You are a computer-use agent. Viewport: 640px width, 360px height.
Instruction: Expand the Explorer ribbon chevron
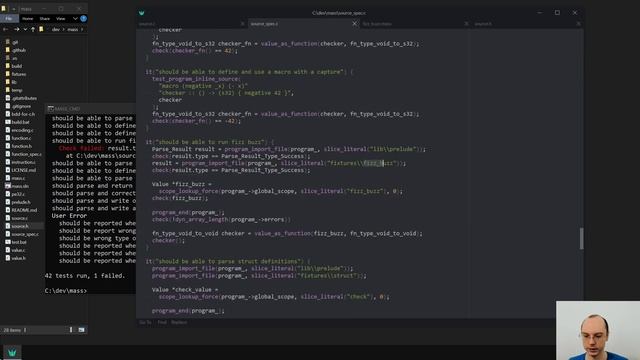pos(75,19)
